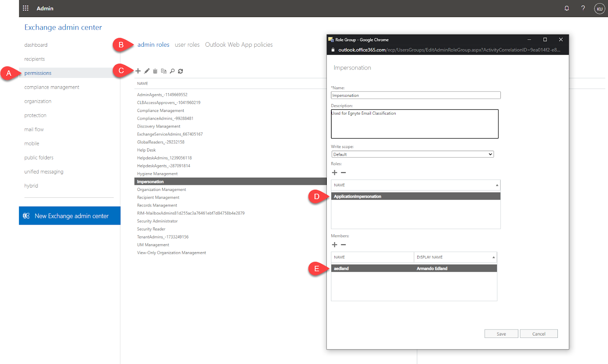Image resolution: width=608 pixels, height=364 pixels.
Task: Sort members by DISPLAY NAME column
Action: 455,257
